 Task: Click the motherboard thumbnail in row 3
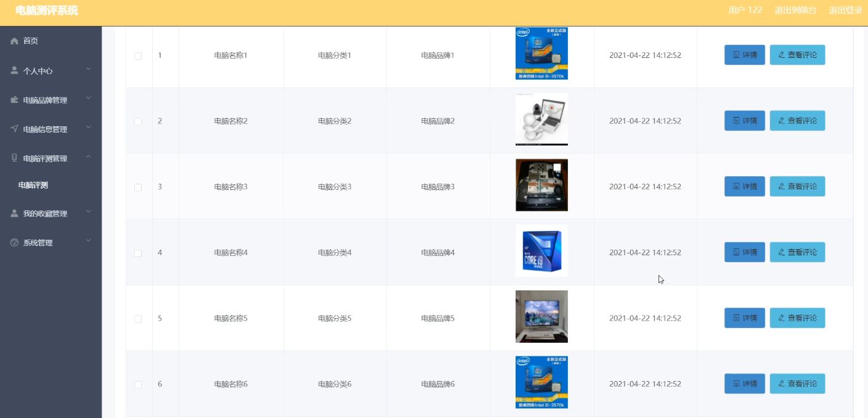point(541,185)
